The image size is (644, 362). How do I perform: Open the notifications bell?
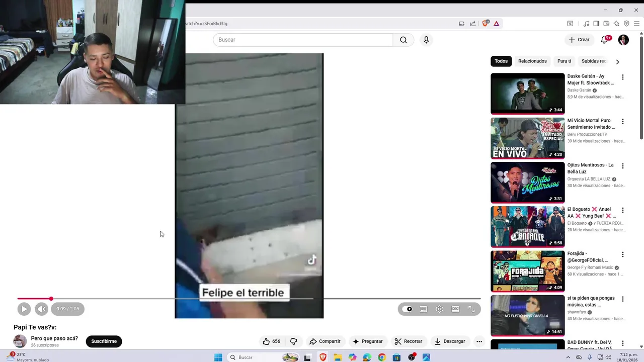tap(605, 40)
